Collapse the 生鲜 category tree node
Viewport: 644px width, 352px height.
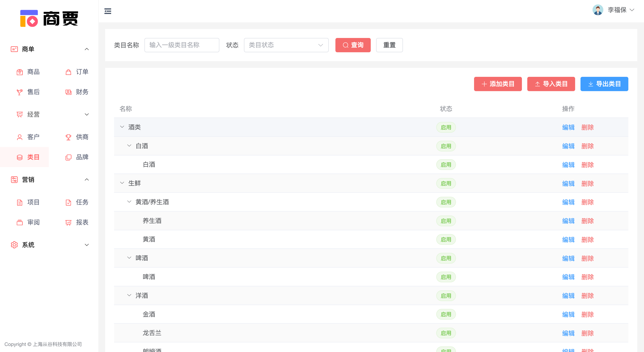[122, 183]
